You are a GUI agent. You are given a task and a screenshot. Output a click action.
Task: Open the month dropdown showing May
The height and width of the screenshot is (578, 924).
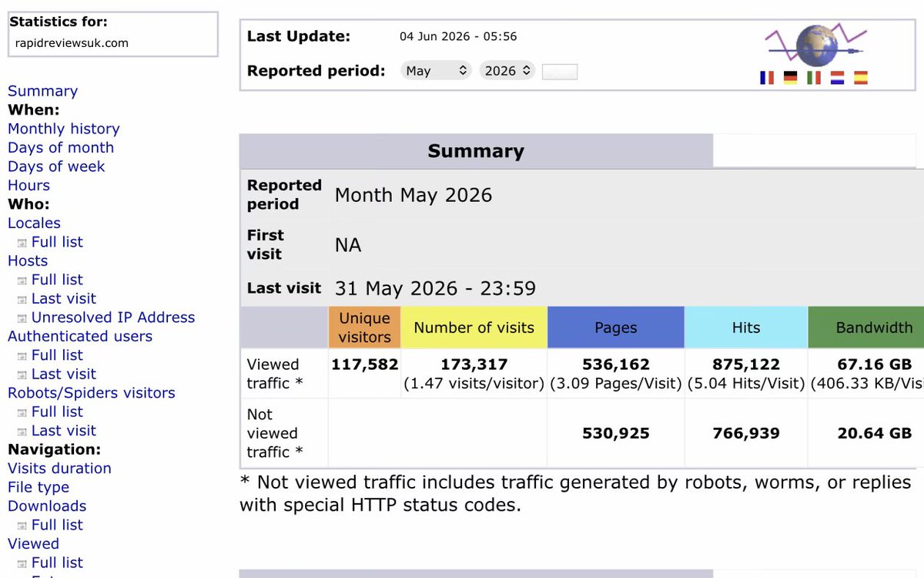click(x=436, y=71)
